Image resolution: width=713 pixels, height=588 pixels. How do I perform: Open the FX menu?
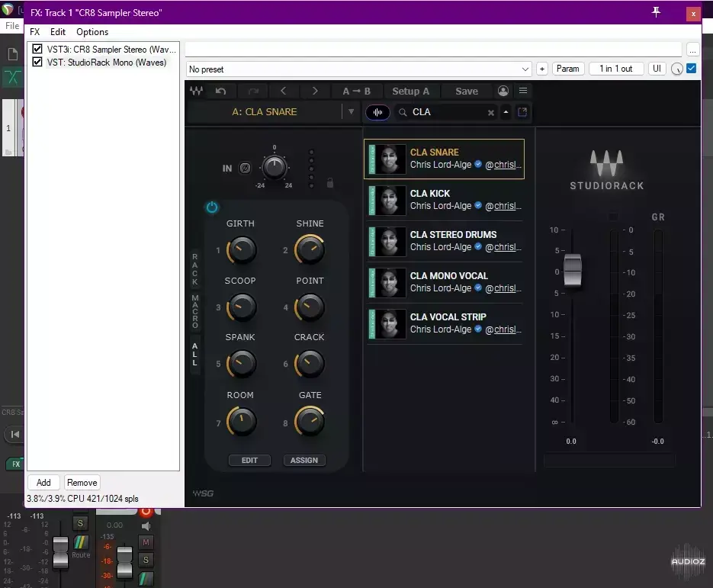tap(35, 32)
